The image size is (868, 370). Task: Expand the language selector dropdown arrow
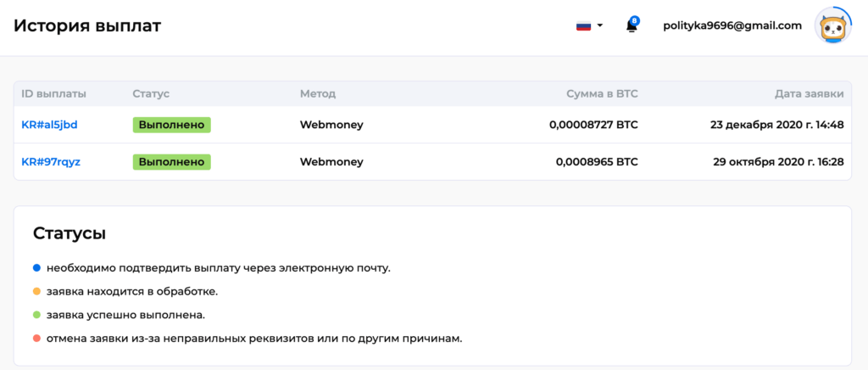600,25
